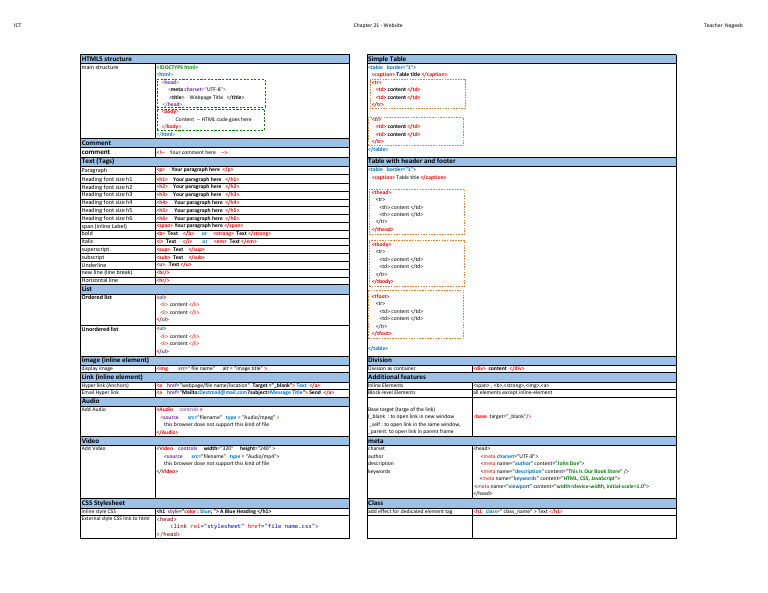Click the 'CSS Stylesheet' section header
Viewport: 768px width, 593px height.
point(103,501)
